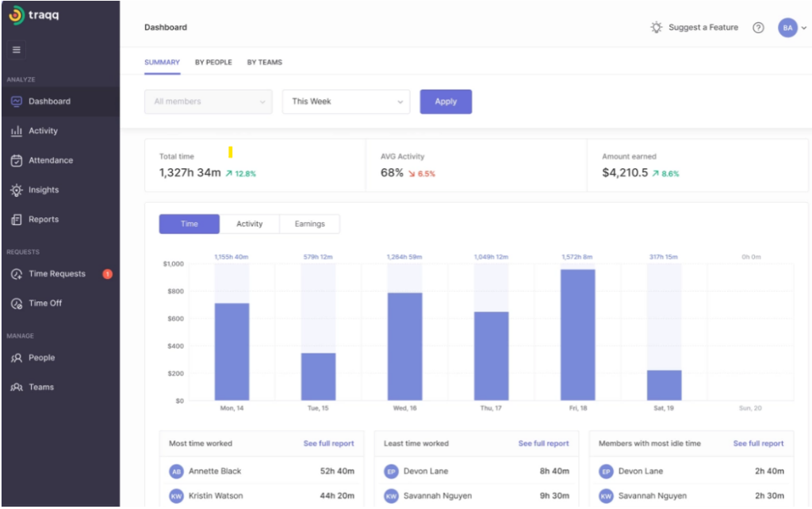
Task: Switch chart to Earnings view
Action: 309,224
